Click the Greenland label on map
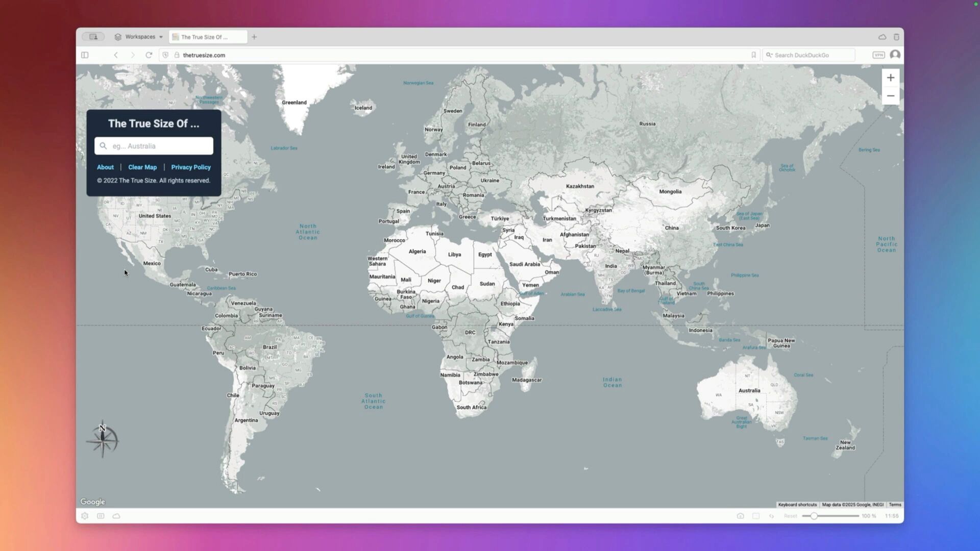 click(294, 103)
